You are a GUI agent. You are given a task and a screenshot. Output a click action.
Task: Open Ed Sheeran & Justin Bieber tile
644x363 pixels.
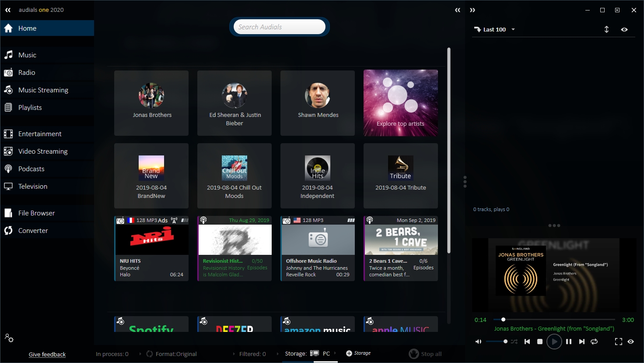pyautogui.click(x=234, y=103)
